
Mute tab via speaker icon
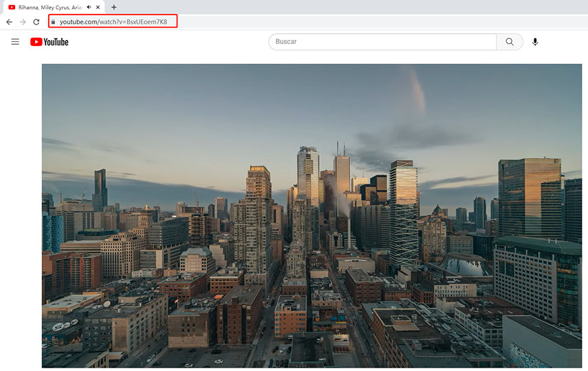pyautogui.click(x=89, y=7)
